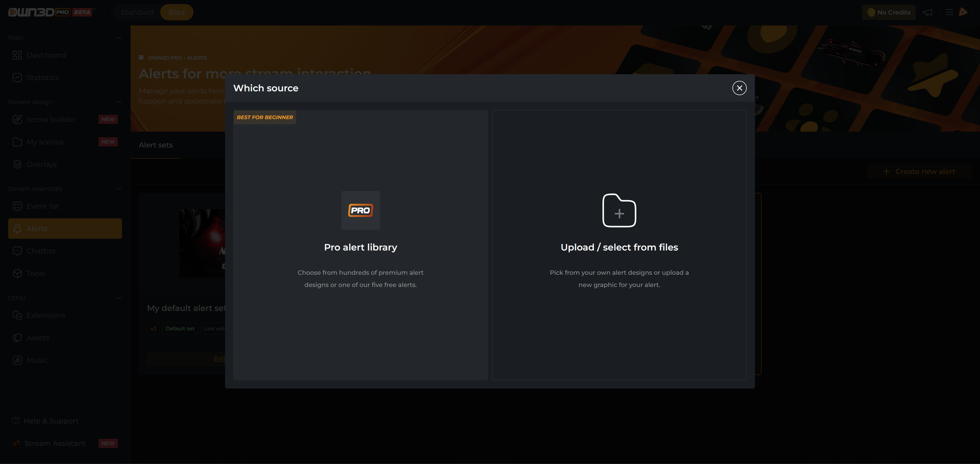Select the Chatbot icon
Viewport: 980px width, 464px height.
pos(17,251)
